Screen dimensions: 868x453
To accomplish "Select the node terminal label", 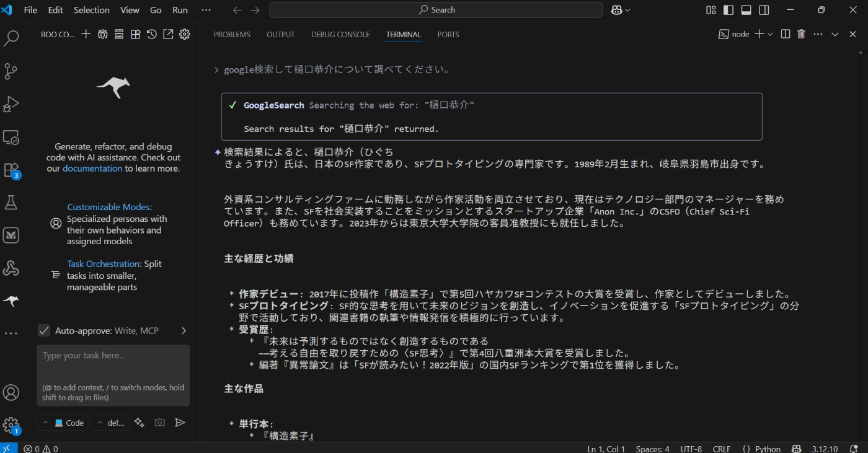I will pyautogui.click(x=733, y=34).
